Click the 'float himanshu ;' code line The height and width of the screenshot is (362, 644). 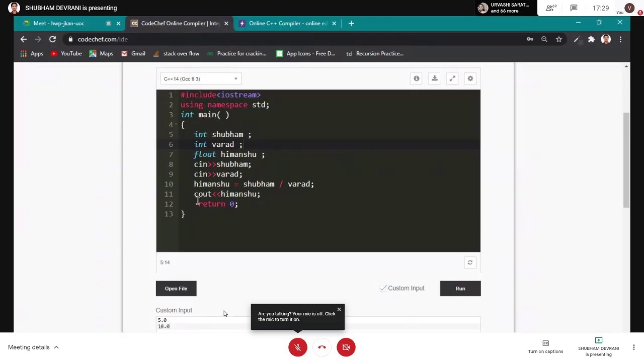[229, 154]
